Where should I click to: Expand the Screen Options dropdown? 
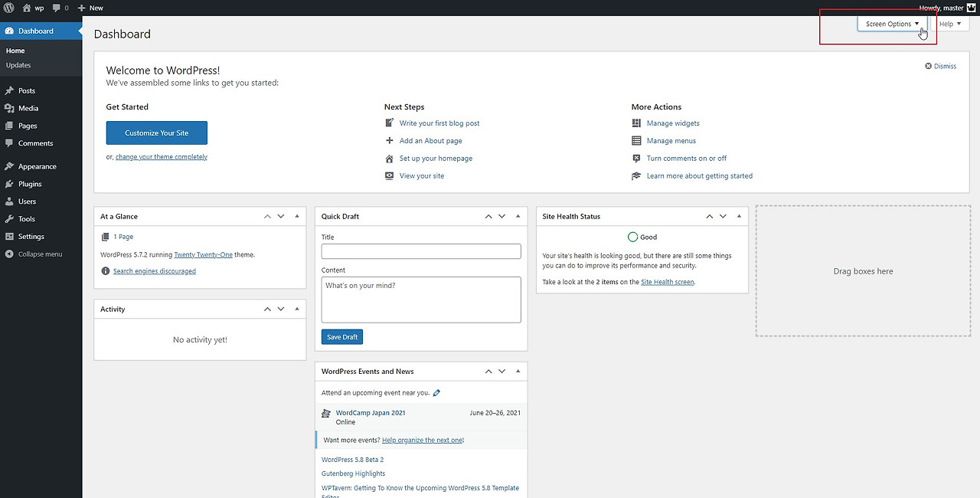point(892,24)
